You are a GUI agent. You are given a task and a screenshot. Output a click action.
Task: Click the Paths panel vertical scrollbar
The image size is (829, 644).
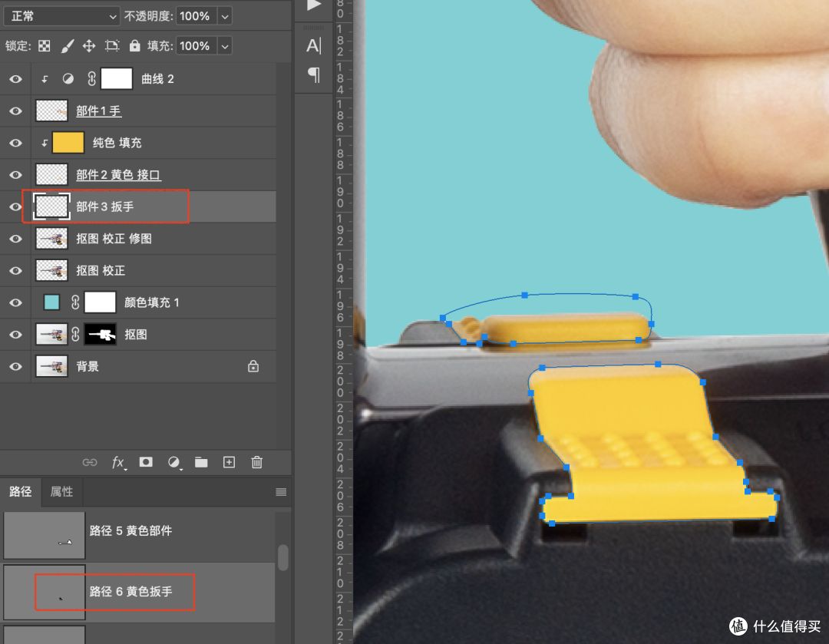pyautogui.click(x=283, y=558)
